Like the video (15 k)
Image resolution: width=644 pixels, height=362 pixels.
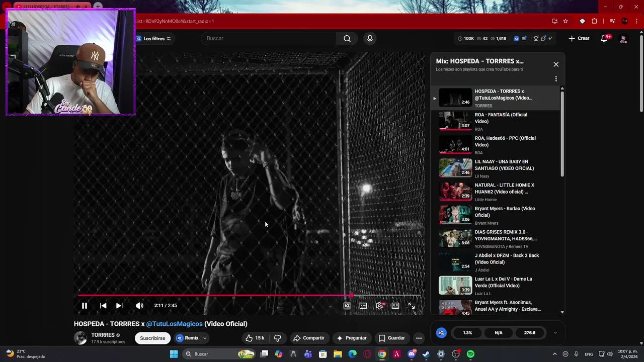(x=255, y=338)
